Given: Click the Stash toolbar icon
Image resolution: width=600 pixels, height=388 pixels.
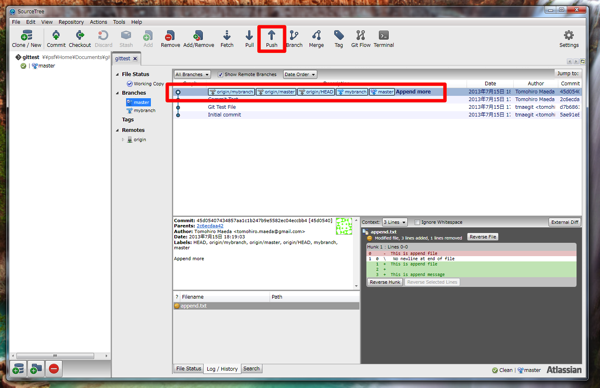Looking at the screenshot, I should [x=126, y=39].
